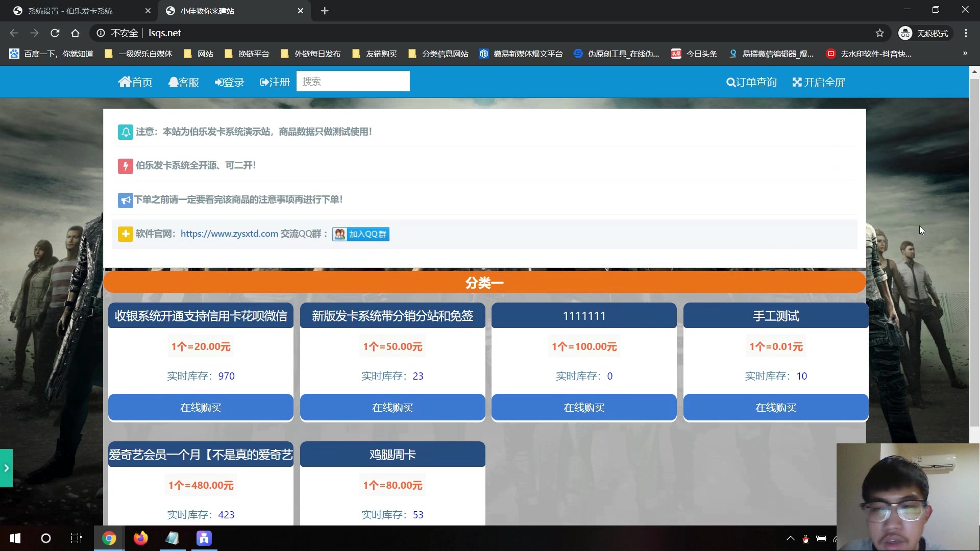Select the 1111111 product title
Screen dimensions: 980x551
tap(584, 316)
